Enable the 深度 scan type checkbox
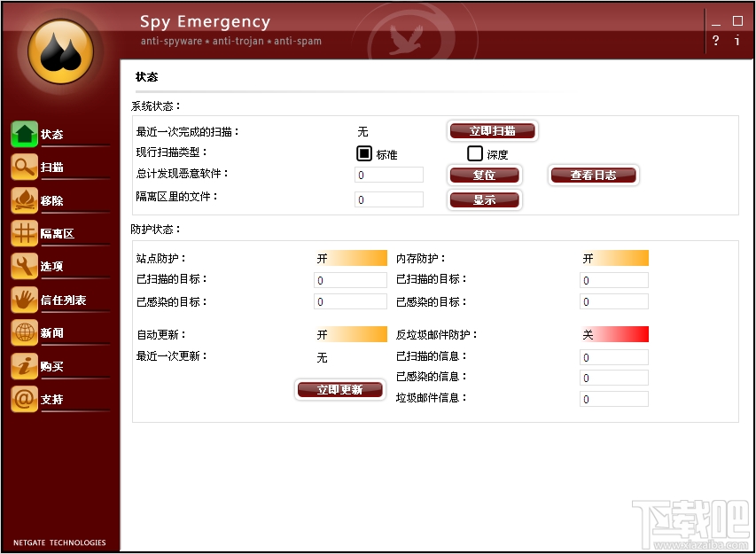Image resolution: width=756 pixels, height=554 pixels. pos(475,154)
